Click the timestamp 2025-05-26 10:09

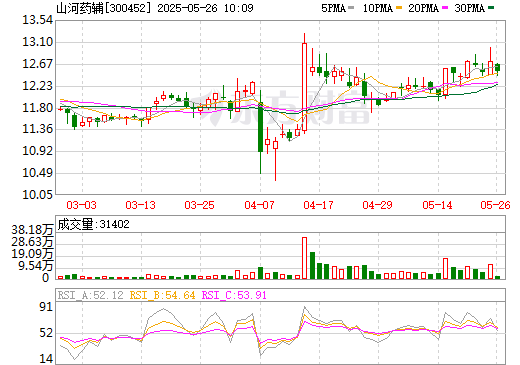(x=205, y=8)
